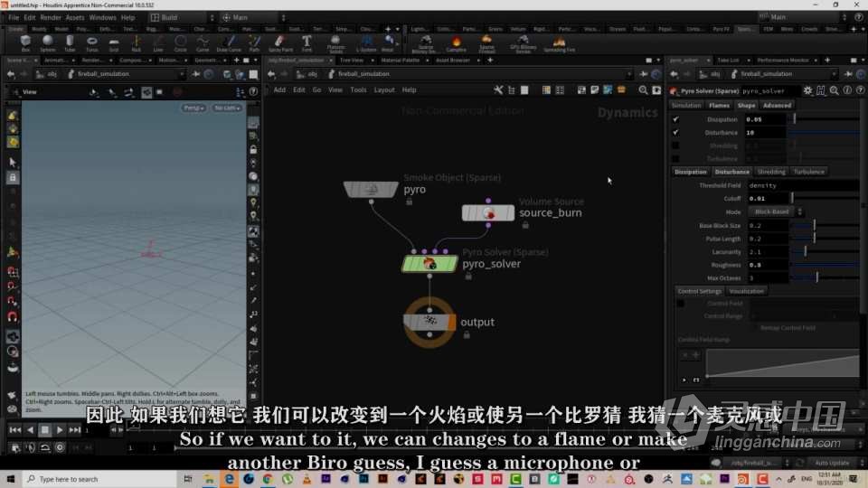Click the output node
This screenshot has height=488, width=868.
429,322
